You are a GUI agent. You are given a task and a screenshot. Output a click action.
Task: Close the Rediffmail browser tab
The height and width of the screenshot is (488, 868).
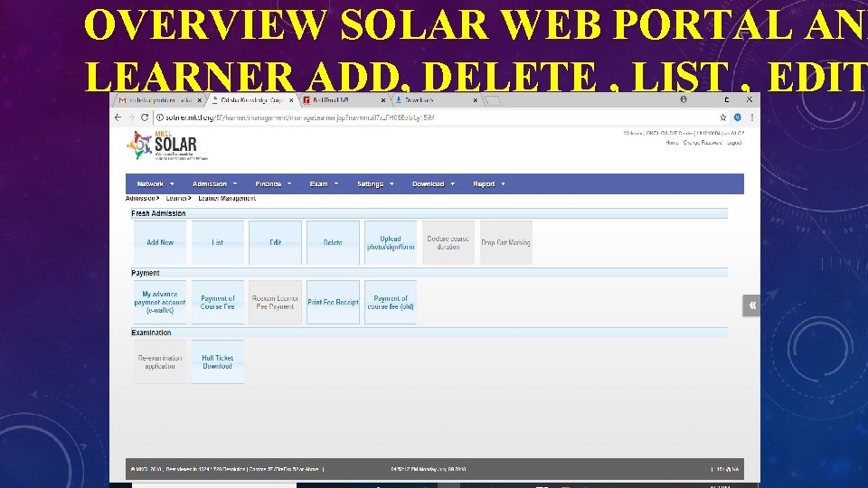point(383,100)
